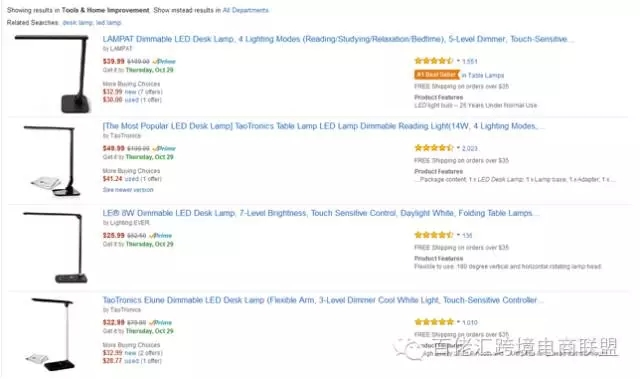Open TaoTronics Elune Dimmable LED Desk Lamp listing
Screen dimensions: 640x379
323,300
